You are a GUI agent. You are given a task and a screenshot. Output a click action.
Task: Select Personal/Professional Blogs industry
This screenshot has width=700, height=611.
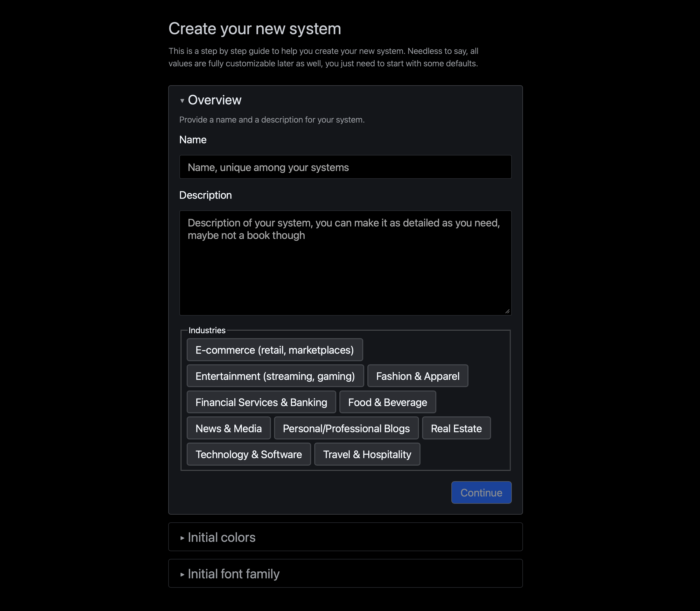pos(346,428)
